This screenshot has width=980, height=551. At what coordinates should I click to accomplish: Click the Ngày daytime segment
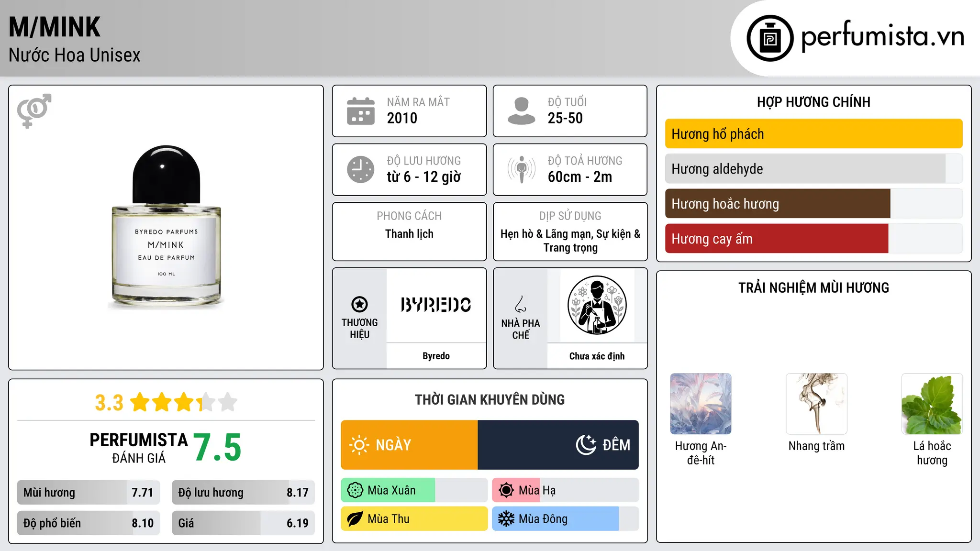(409, 445)
